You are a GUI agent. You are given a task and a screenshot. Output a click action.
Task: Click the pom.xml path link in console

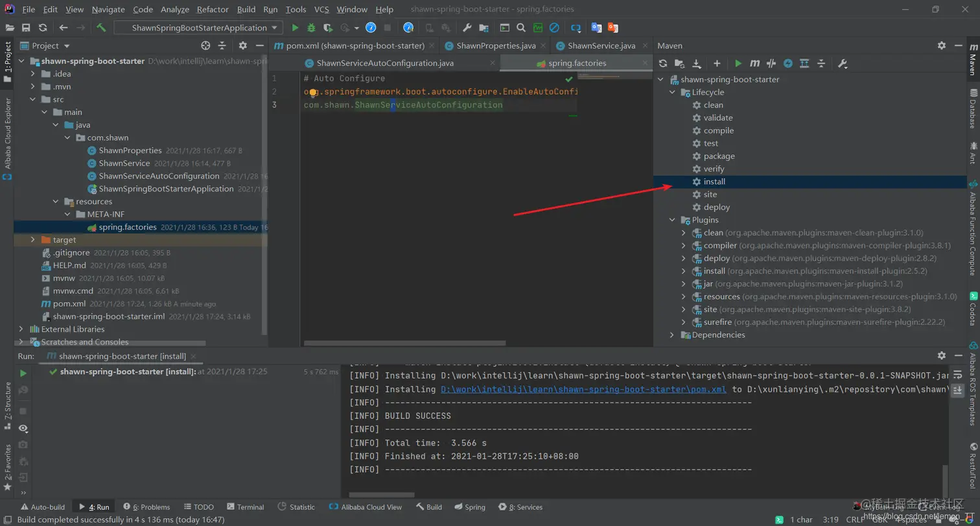tap(583, 389)
